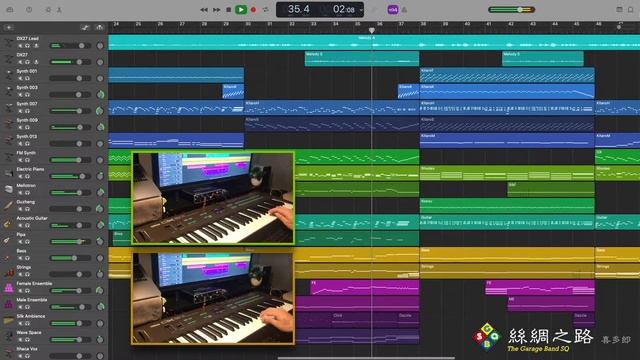Solo the DX27 Lead track with headphones icon
The height and width of the screenshot is (360, 640).
pyautogui.click(x=27, y=46)
